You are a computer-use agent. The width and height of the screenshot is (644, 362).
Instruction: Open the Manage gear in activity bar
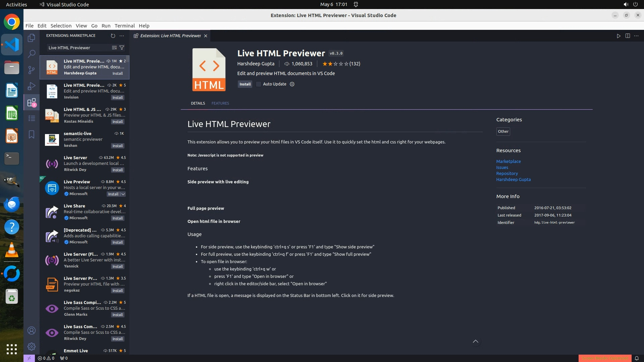point(32,346)
